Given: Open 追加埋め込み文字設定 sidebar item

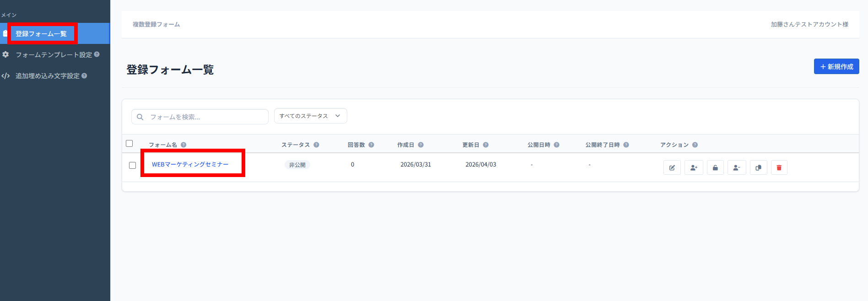Looking at the screenshot, I should tap(47, 76).
